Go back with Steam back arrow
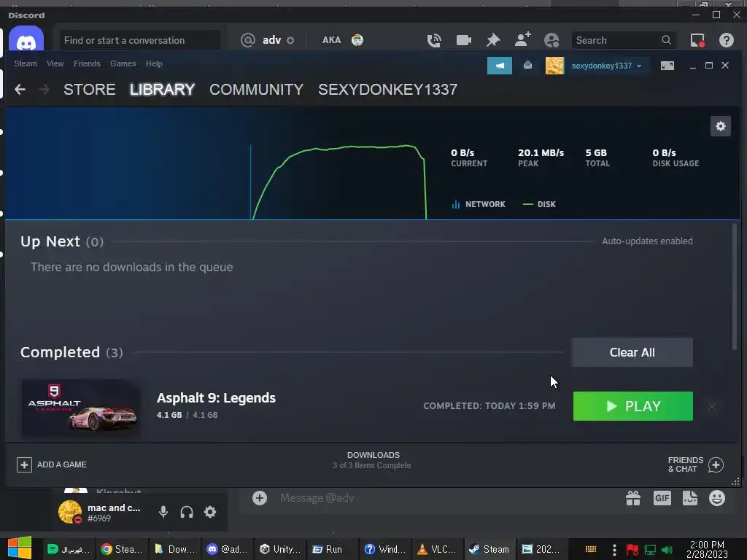 [x=20, y=89]
